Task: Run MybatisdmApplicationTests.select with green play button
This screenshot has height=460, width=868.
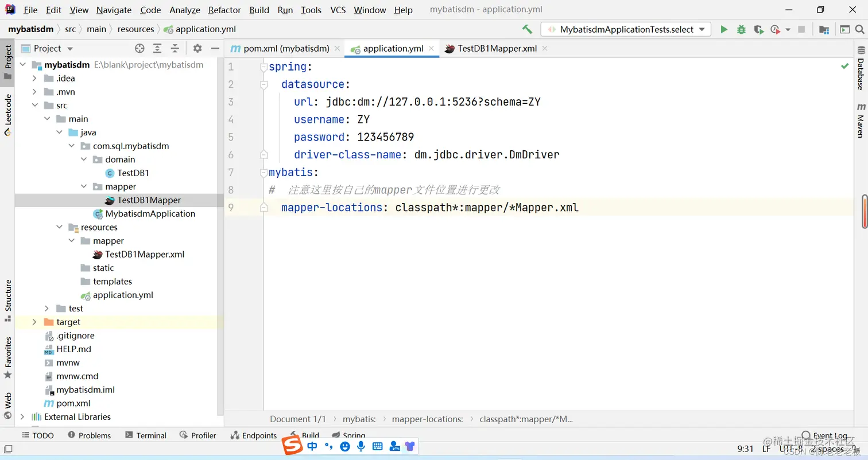Action: coord(724,29)
